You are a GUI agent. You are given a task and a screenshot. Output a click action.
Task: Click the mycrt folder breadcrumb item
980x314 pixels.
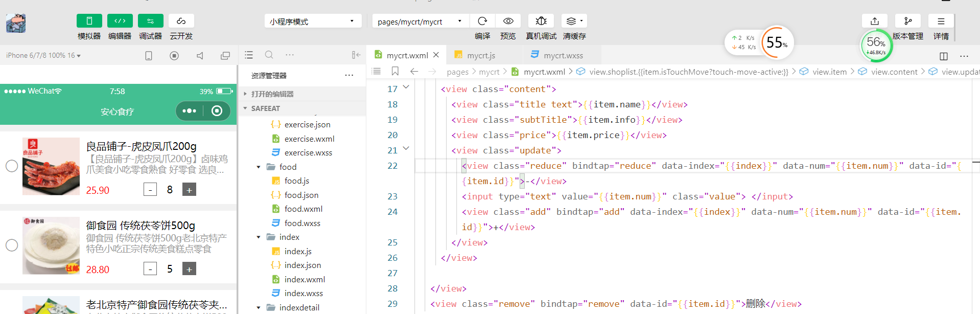pyautogui.click(x=489, y=72)
